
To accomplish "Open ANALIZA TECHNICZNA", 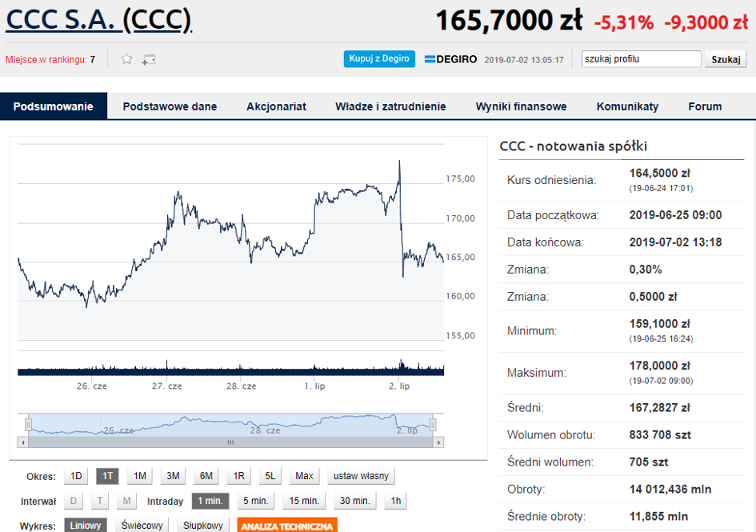I will (x=287, y=526).
